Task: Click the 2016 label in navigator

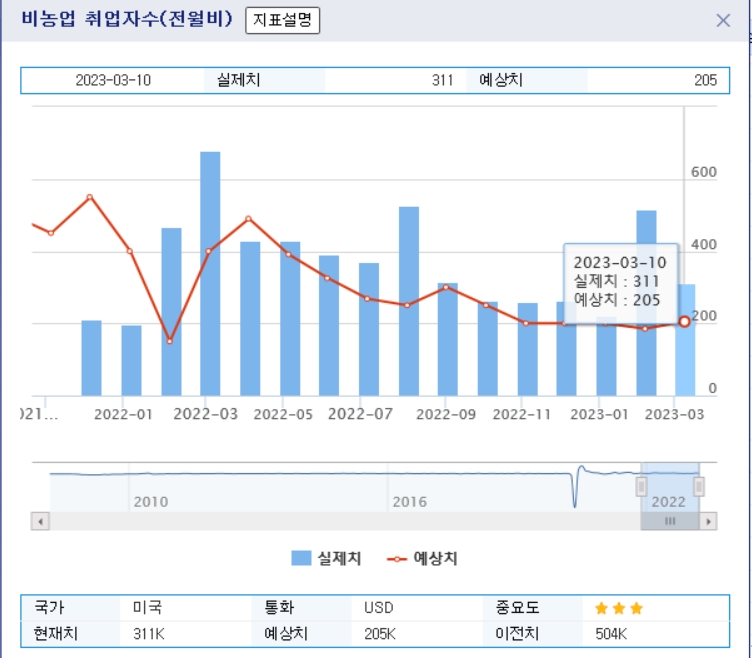Action: (x=410, y=502)
